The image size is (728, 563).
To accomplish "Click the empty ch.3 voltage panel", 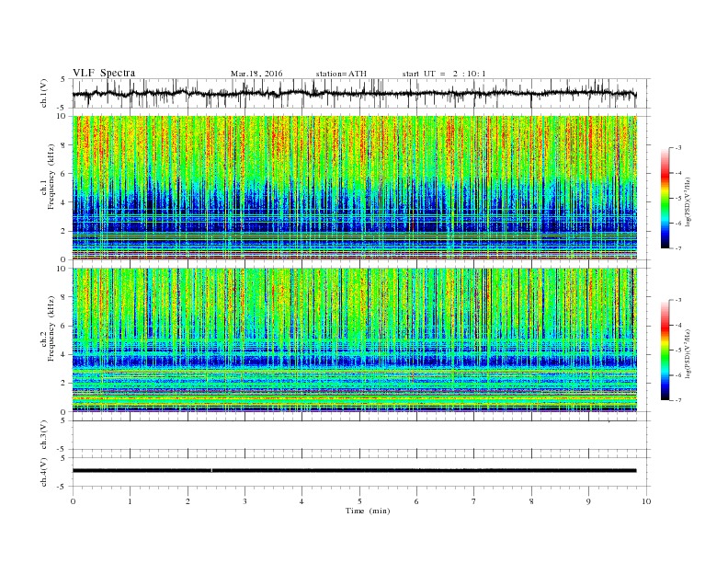I will tap(361, 435).
